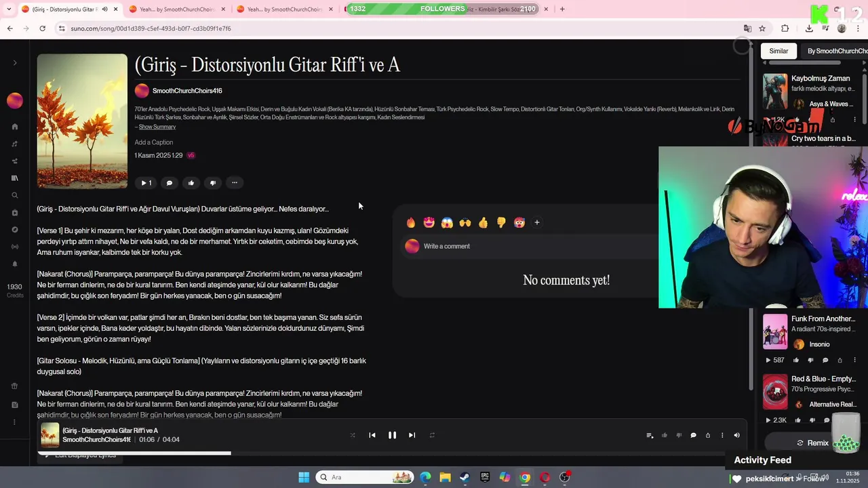This screenshot has height=488, width=868.
Task: Open comments via the speech bubble under title
Action: (x=170, y=183)
